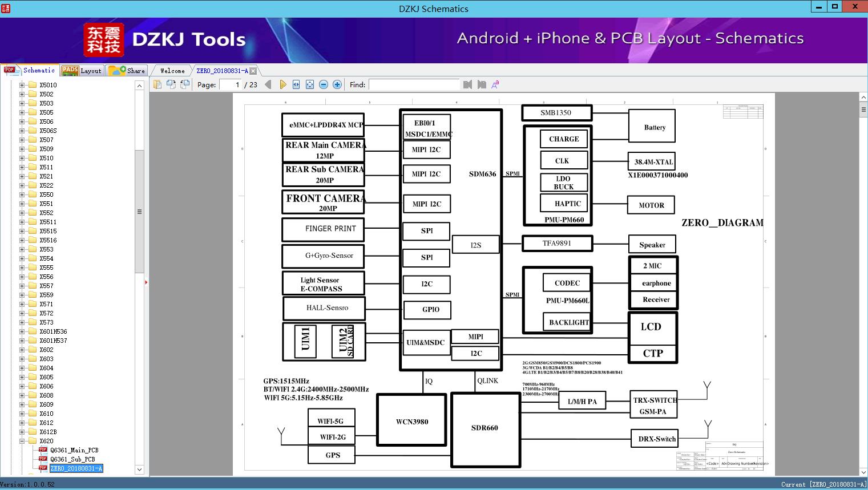The width and height of the screenshot is (868, 490).
Task: Maximize the DZKJ Schematics window
Action: tap(835, 7)
